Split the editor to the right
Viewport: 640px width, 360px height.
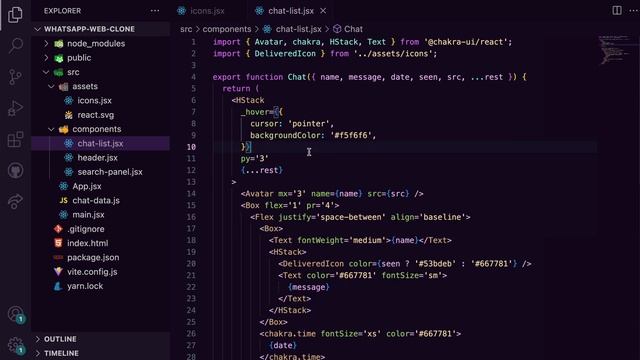pos(617,11)
